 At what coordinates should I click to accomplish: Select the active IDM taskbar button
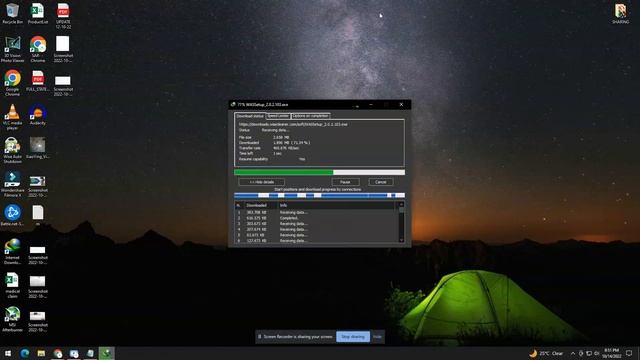pos(107,353)
